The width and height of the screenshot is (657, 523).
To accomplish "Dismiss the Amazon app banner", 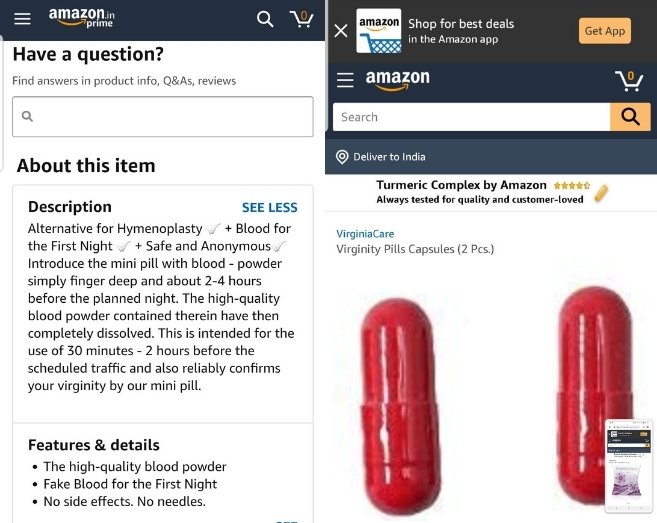I will pyautogui.click(x=341, y=31).
